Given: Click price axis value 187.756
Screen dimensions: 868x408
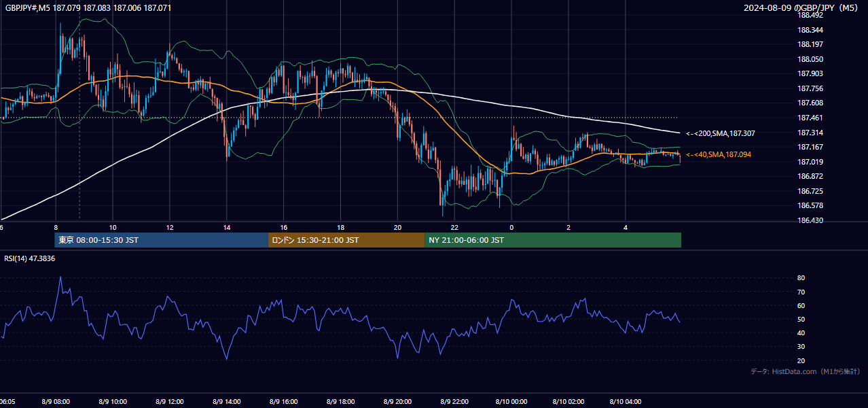Looking at the screenshot, I should tap(810, 88).
